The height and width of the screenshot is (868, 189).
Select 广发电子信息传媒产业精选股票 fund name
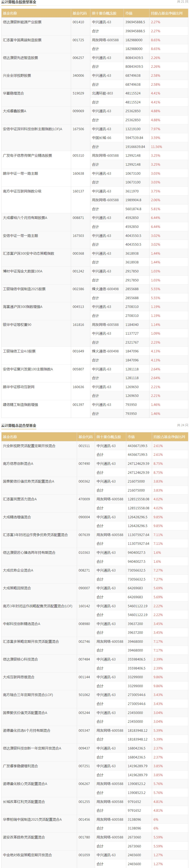28,156
